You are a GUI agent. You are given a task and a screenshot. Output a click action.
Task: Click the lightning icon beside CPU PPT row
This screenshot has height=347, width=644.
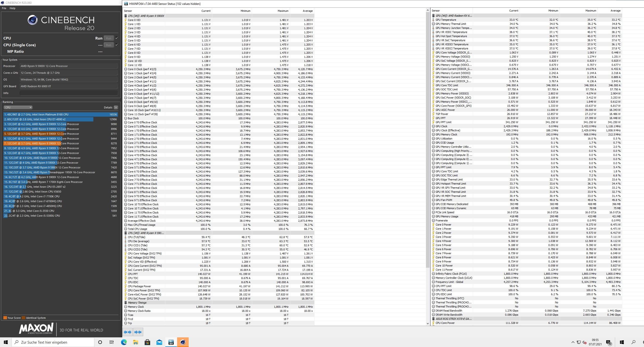click(125, 274)
